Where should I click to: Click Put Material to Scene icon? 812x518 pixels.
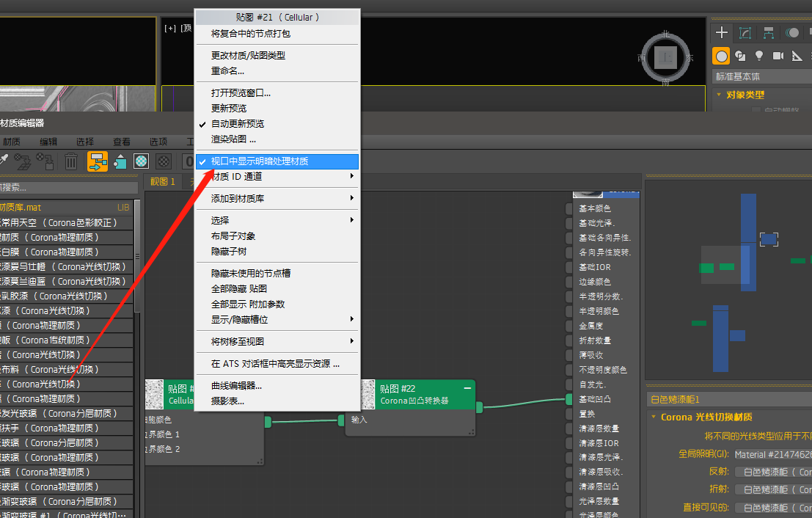22,161
